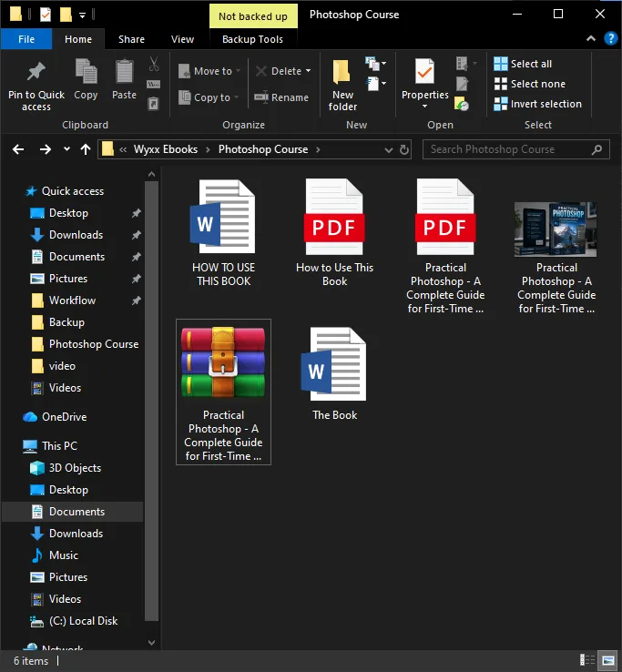Open the Backup folder in sidebar
Viewport: 622px width, 672px height.
pyautogui.click(x=66, y=322)
